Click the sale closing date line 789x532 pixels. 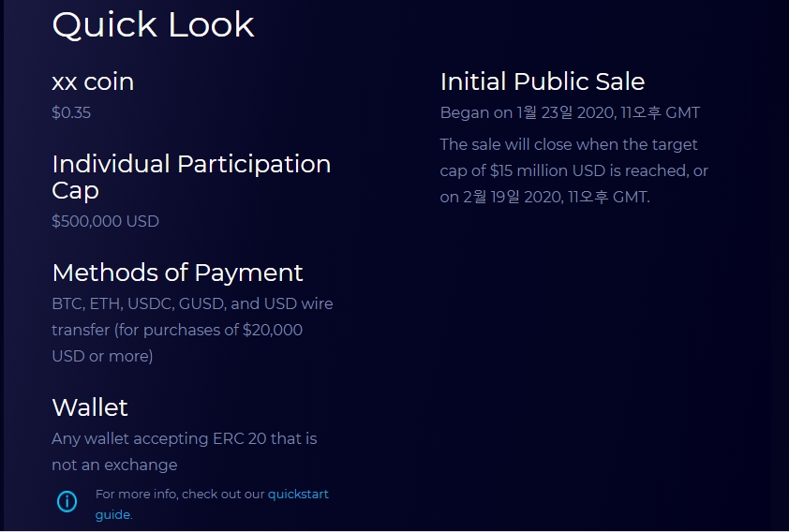coord(545,197)
